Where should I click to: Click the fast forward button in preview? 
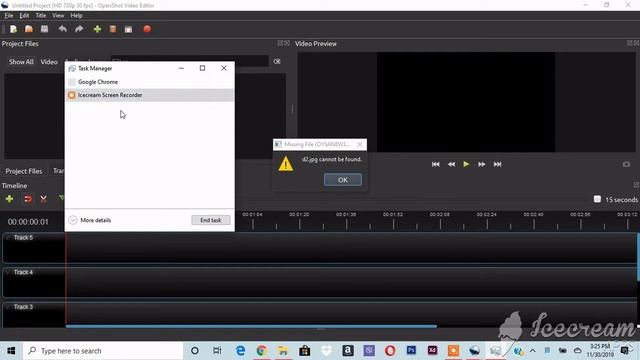click(x=482, y=164)
